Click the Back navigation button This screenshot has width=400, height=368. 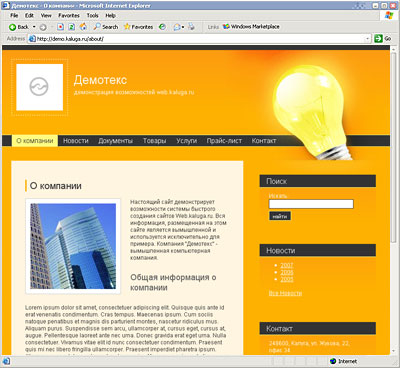19,27
